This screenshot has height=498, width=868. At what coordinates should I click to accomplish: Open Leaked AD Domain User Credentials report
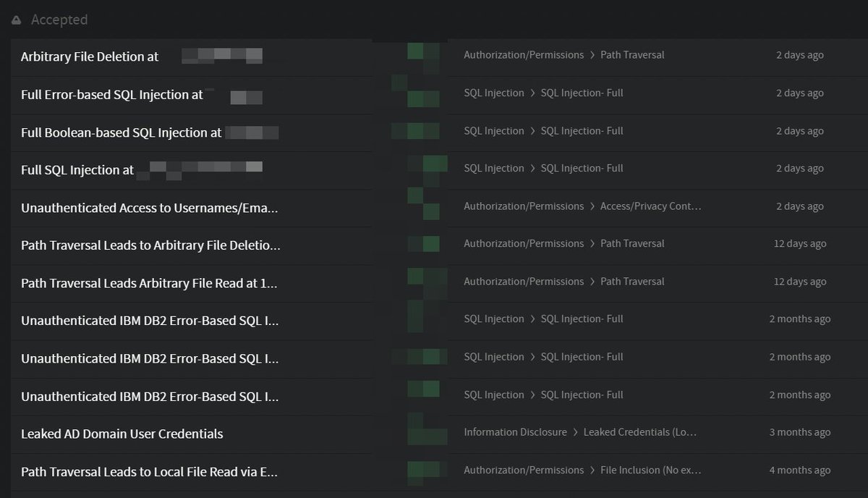(122, 434)
